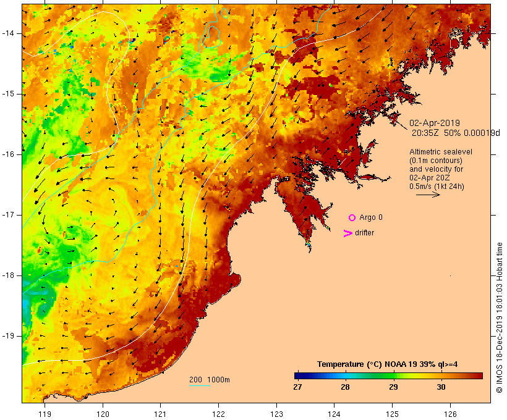Click the 126 longitude axis label
This screenshot has width=507, height=420.
point(450,414)
